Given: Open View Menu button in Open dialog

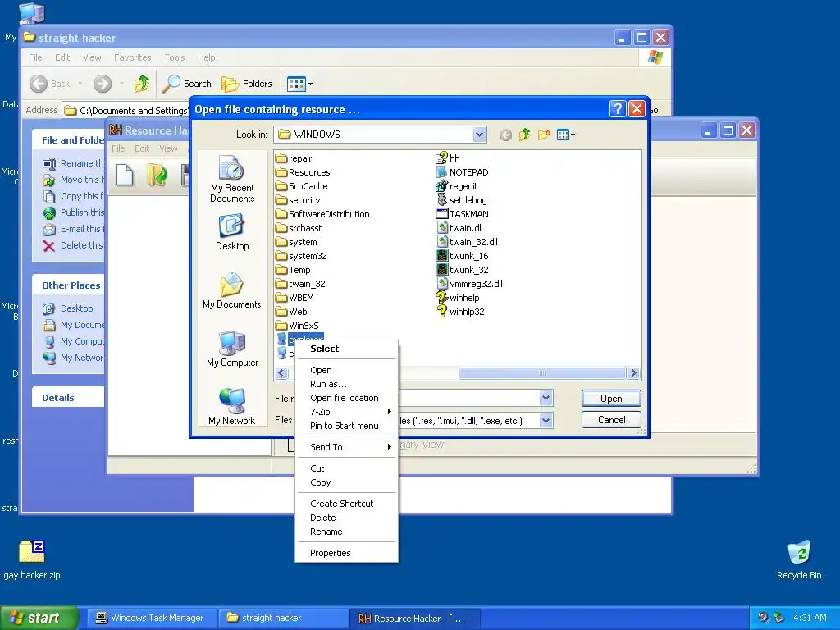Looking at the screenshot, I should point(566,135).
